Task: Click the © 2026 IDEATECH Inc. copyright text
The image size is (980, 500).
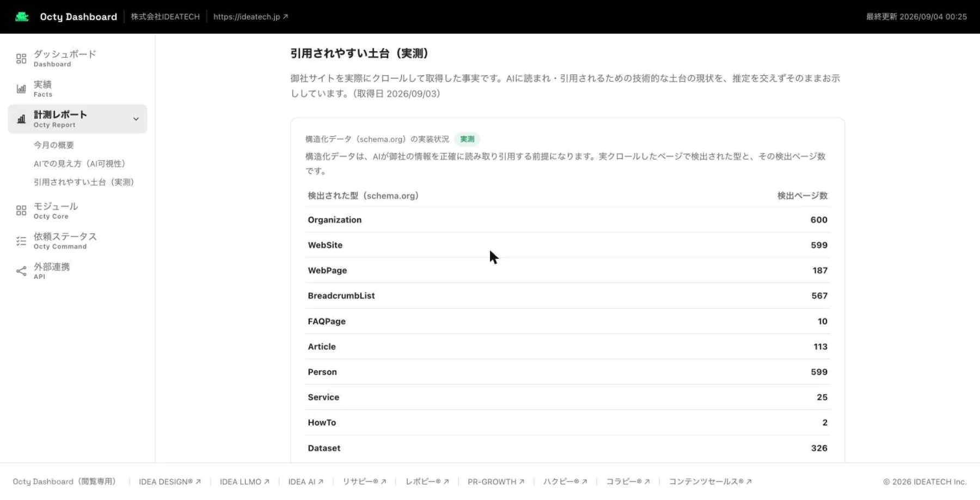Action: click(925, 481)
